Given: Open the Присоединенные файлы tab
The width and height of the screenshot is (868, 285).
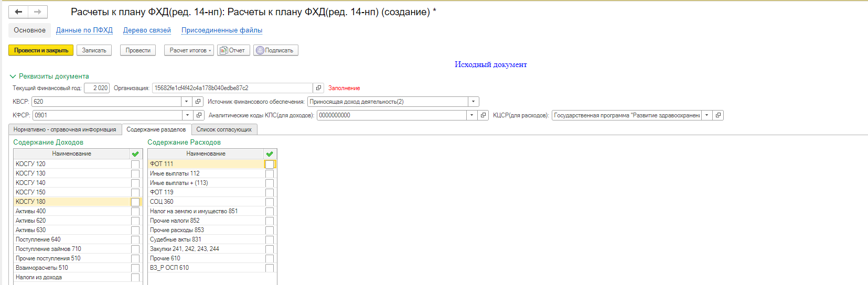Looking at the screenshot, I should [222, 30].
